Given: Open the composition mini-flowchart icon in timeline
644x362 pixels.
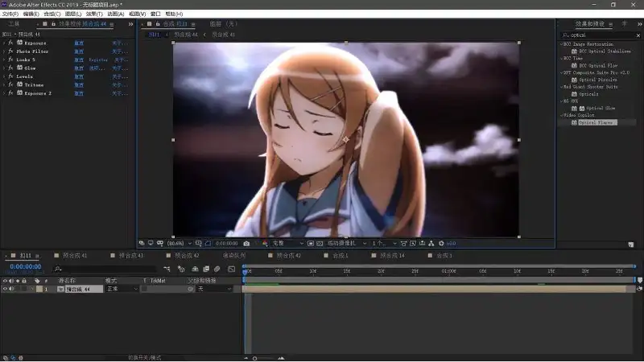Looking at the screenshot, I should click(167, 269).
